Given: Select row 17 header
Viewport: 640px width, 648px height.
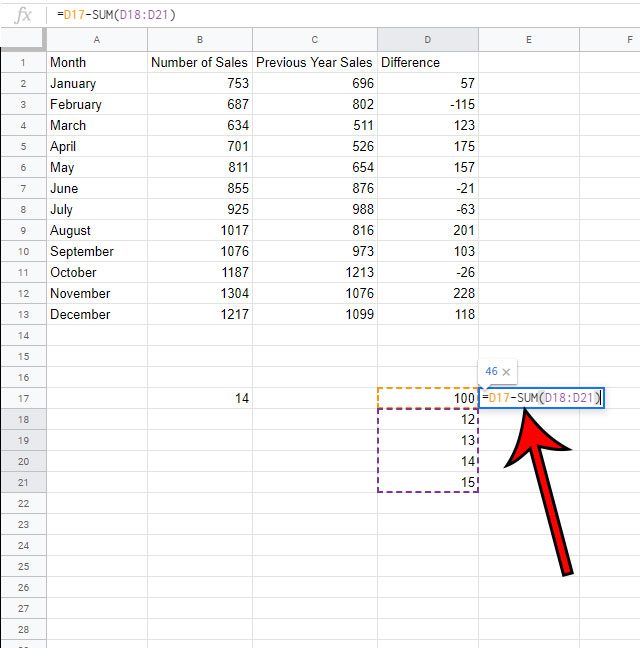Looking at the screenshot, I should tap(22, 398).
